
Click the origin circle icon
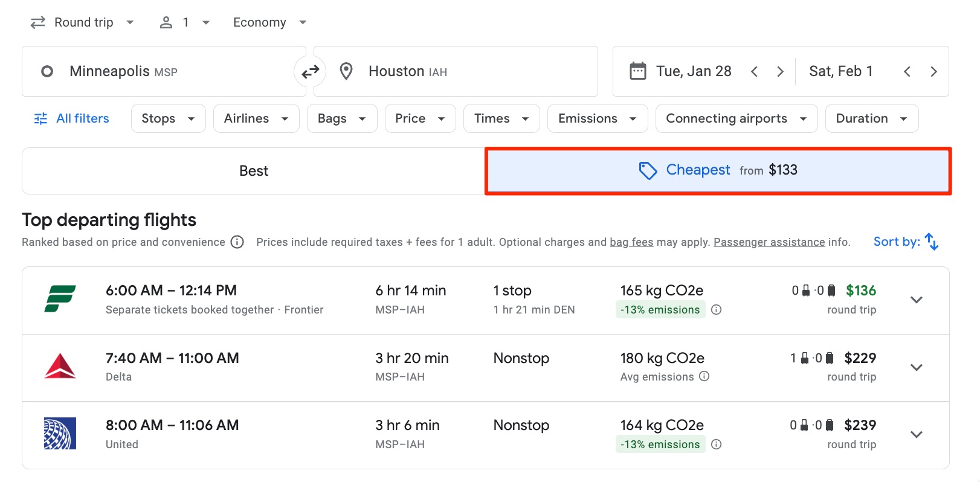(47, 72)
